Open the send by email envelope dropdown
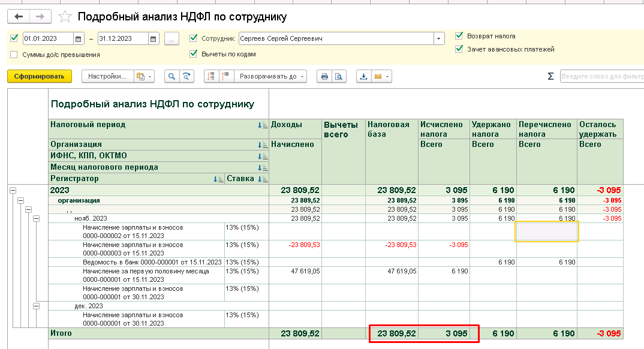Screen dimensions: 644x349 click(381, 76)
